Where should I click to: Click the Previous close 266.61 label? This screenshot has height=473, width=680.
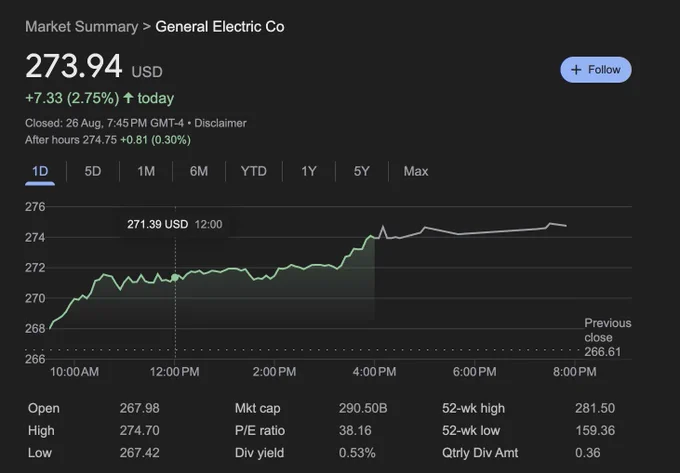tap(608, 337)
